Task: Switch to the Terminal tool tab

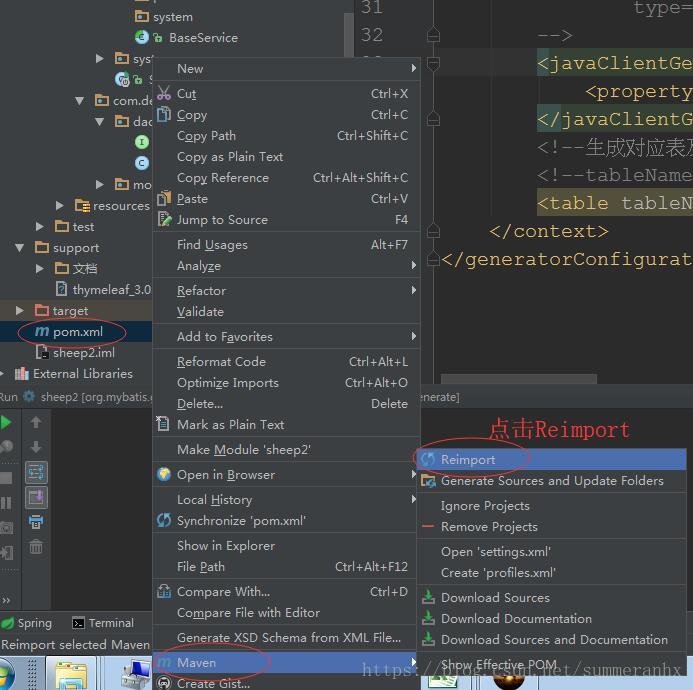Action: (103, 622)
